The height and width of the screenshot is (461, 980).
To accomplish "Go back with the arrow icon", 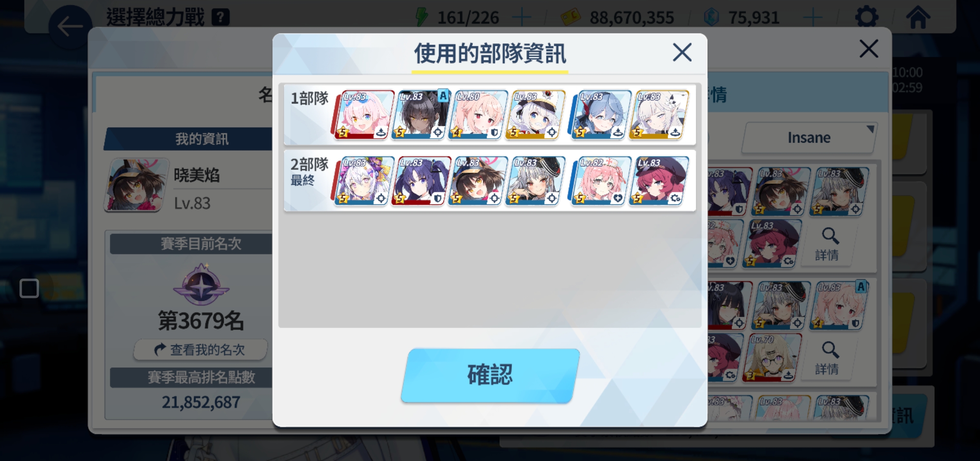I will [70, 27].
